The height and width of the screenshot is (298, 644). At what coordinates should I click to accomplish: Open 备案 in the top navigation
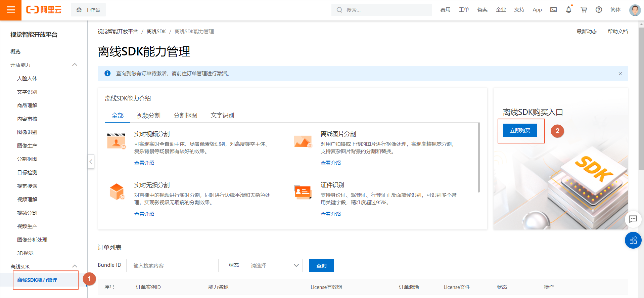(x=482, y=10)
